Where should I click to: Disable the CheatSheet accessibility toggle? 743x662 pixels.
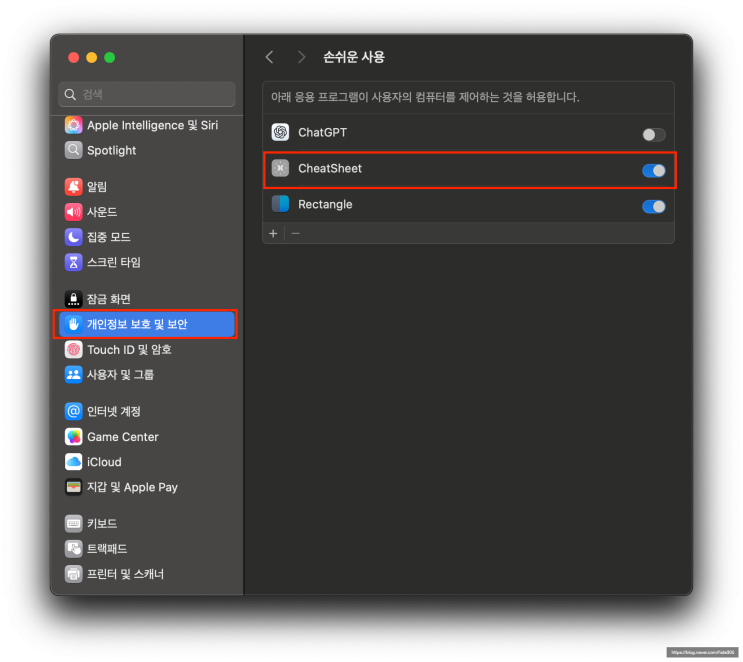tap(653, 171)
